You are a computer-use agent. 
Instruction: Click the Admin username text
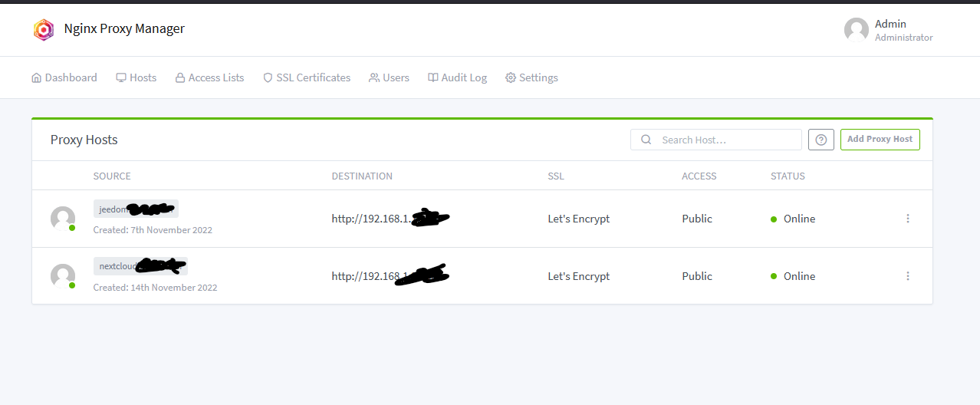[890, 24]
